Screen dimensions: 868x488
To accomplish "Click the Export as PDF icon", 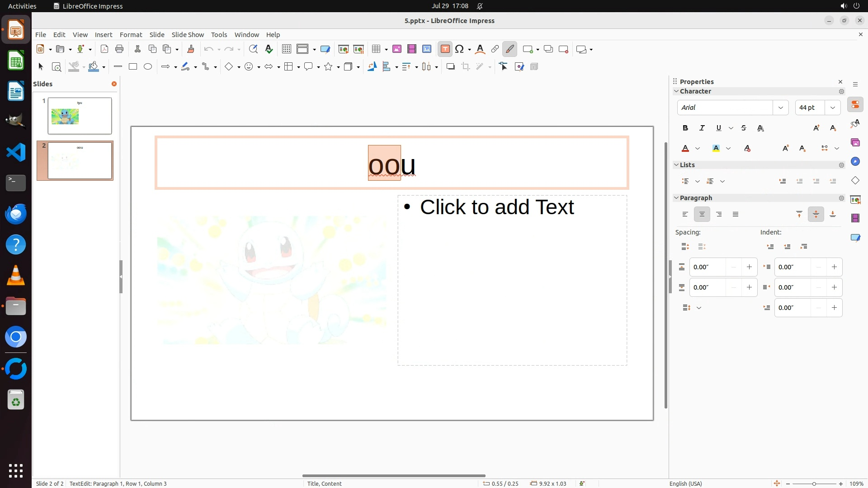I will 104,49.
